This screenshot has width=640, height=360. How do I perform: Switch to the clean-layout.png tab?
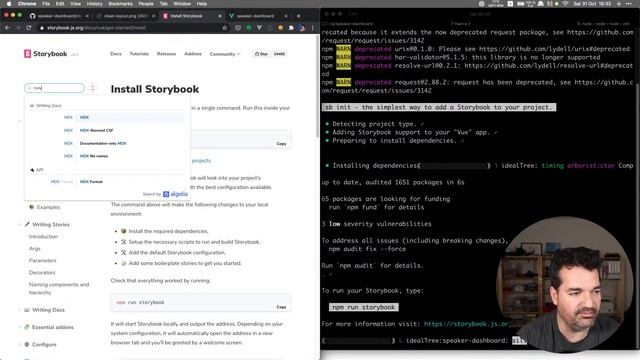point(126,16)
